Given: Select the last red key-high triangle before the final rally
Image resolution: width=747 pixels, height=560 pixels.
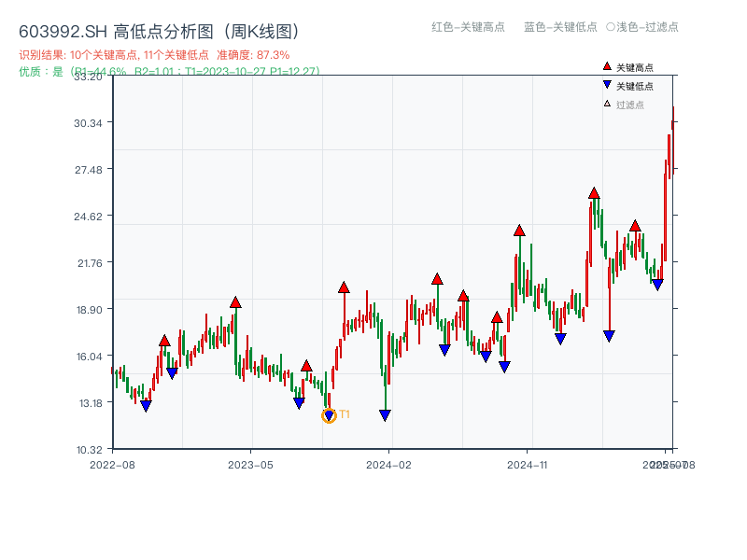Looking at the screenshot, I should (635, 226).
